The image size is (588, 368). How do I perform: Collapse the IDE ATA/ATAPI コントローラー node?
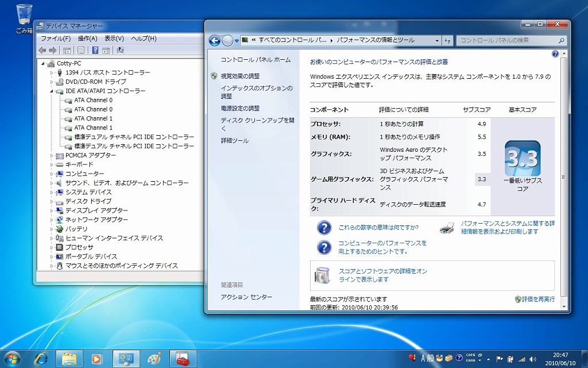click(52, 91)
